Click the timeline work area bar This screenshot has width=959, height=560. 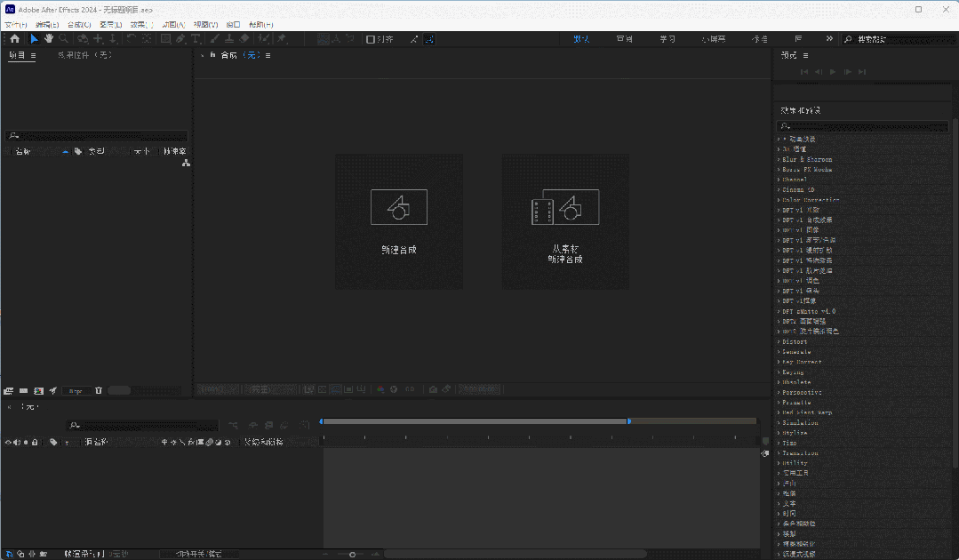point(476,421)
